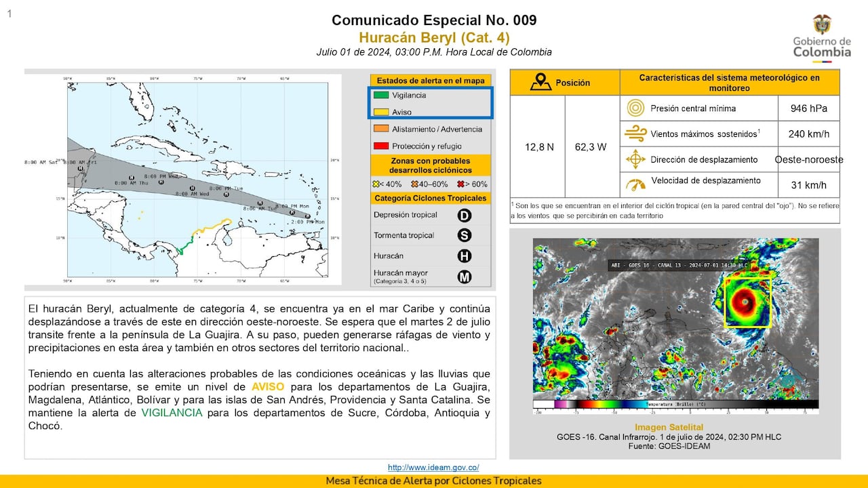Click the Vientos máximos sostenidos wind icon
This screenshot has height=488, width=868.
635,134
